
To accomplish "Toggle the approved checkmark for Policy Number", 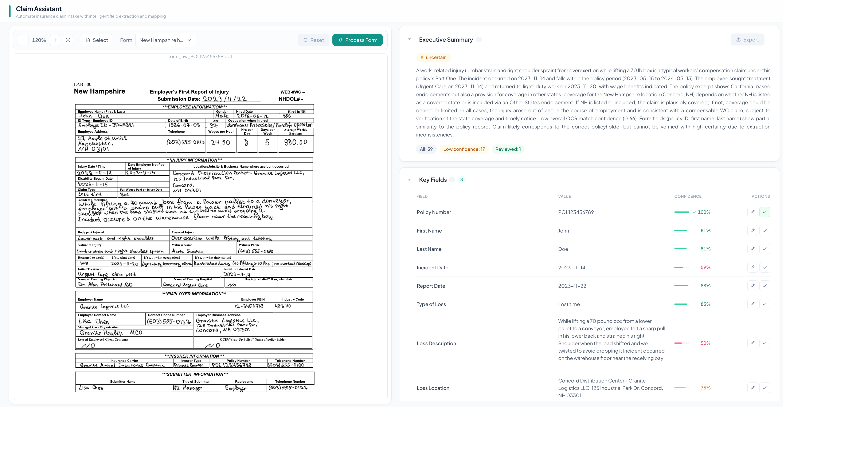I will click(x=765, y=212).
